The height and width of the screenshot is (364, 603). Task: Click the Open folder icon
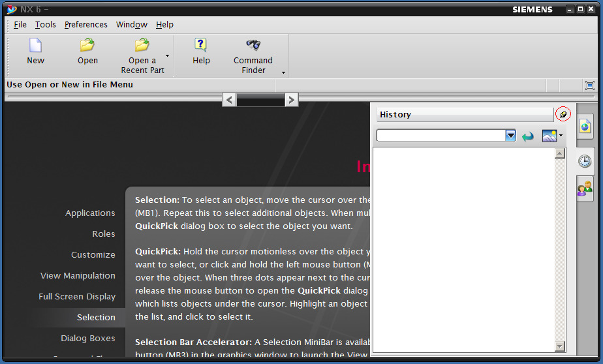pos(87,44)
